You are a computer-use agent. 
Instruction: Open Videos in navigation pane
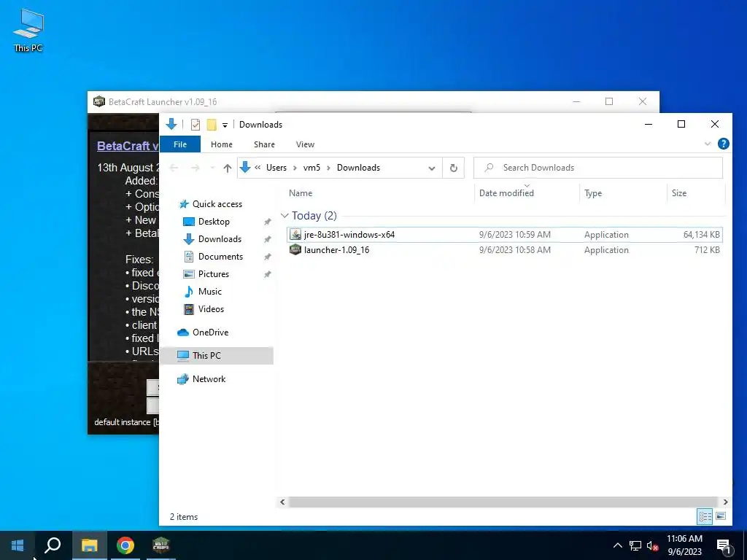211,309
